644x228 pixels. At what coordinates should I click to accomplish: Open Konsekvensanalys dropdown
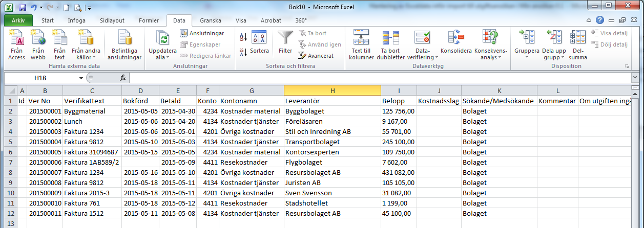pyautogui.click(x=490, y=45)
